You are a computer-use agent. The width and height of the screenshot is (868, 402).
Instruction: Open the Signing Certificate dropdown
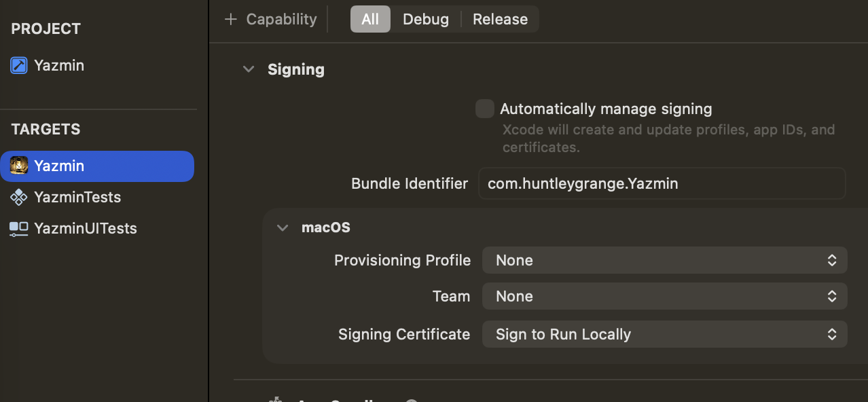pos(664,334)
